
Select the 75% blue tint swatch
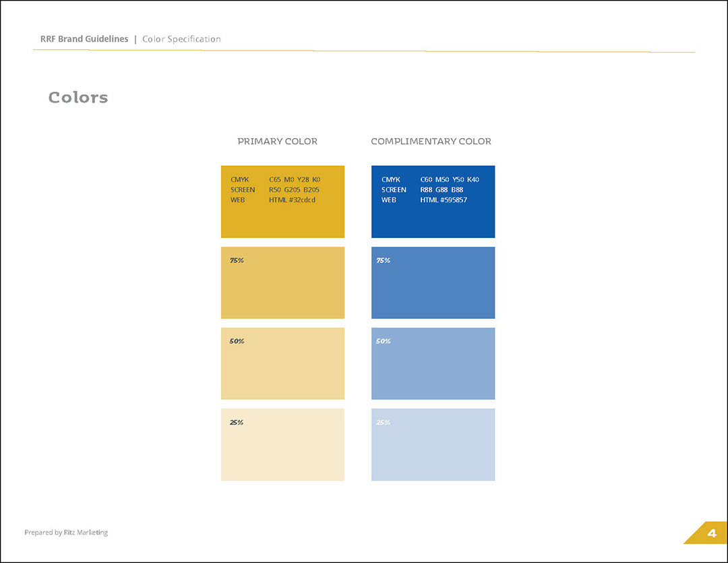click(433, 283)
